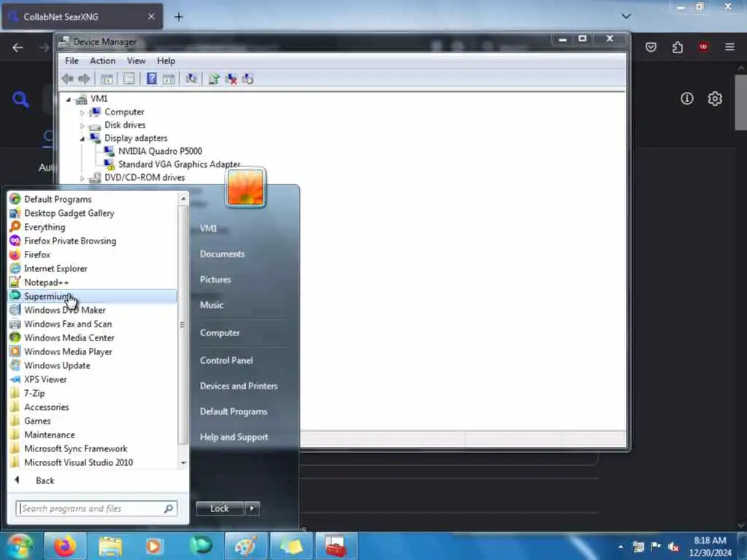Open Music from the Start menu
747x560 pixels.
point(212,305)
